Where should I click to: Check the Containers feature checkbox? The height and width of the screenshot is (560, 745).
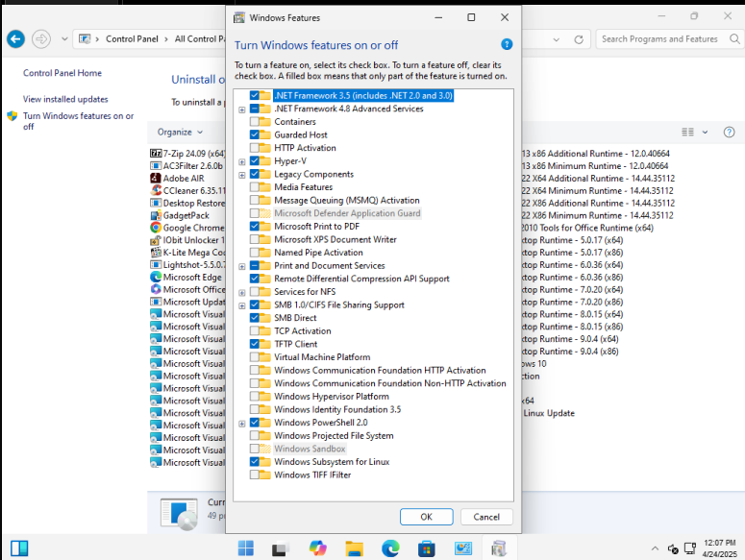point(254,121)
